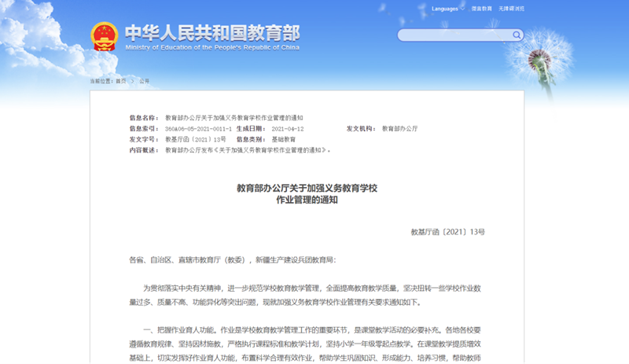
Task: Click the 发文机构 label
Action: [361, 129]
